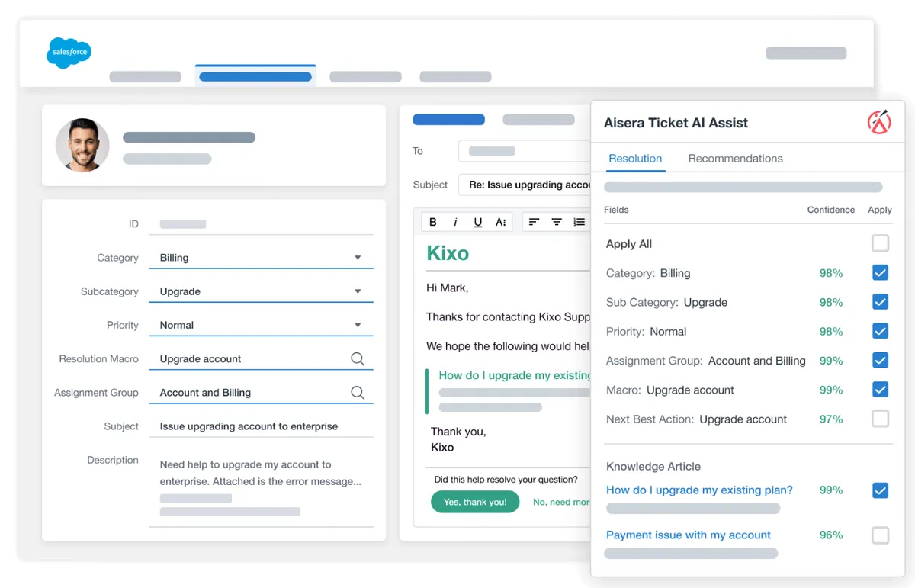Search Assignment Group with magnifier icon
Viewport: 915px width, 588px height.
pyautogui.click(x=358, y=392)
